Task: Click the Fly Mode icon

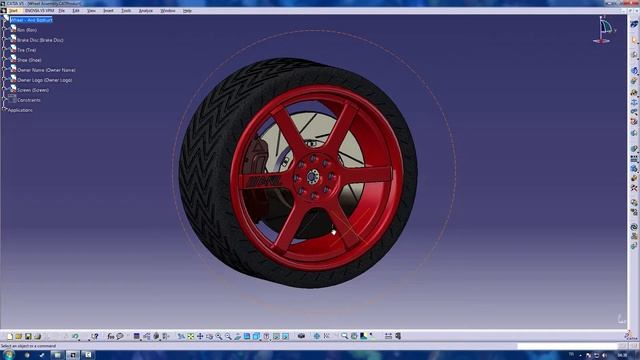Action: (181, 336)
